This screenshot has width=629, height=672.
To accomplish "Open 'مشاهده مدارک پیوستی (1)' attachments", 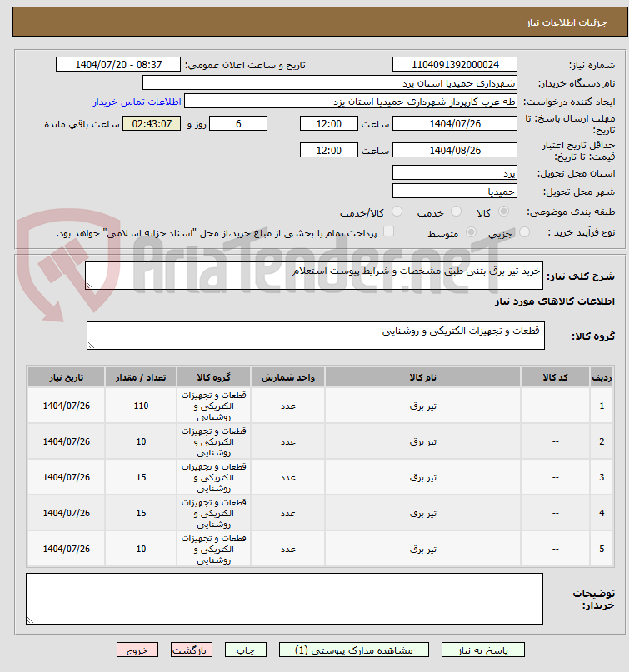I will click(354, 650).
